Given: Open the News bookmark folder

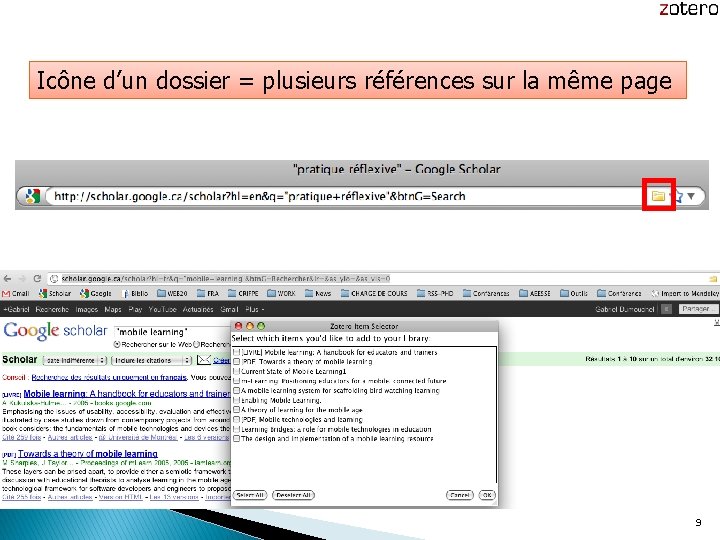Looking at the screenshot, I should click(x=318, y=293).
